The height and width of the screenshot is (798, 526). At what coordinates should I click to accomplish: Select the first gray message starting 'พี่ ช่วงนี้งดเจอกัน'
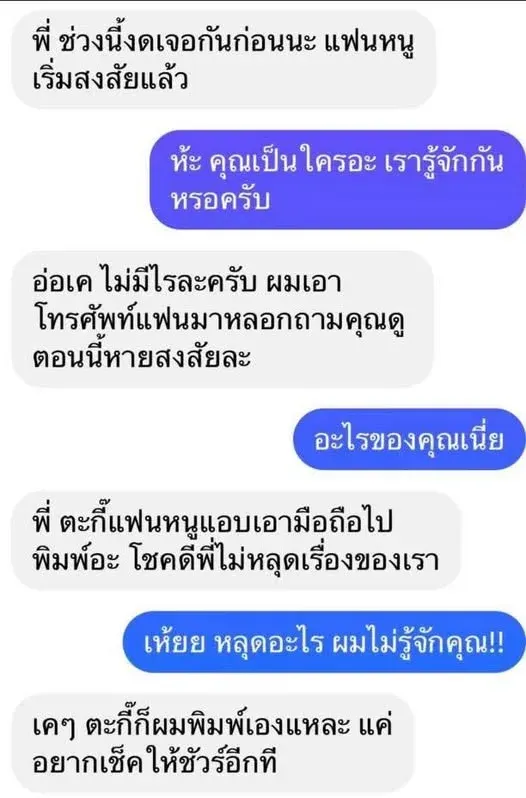click(x=224, y=60)
